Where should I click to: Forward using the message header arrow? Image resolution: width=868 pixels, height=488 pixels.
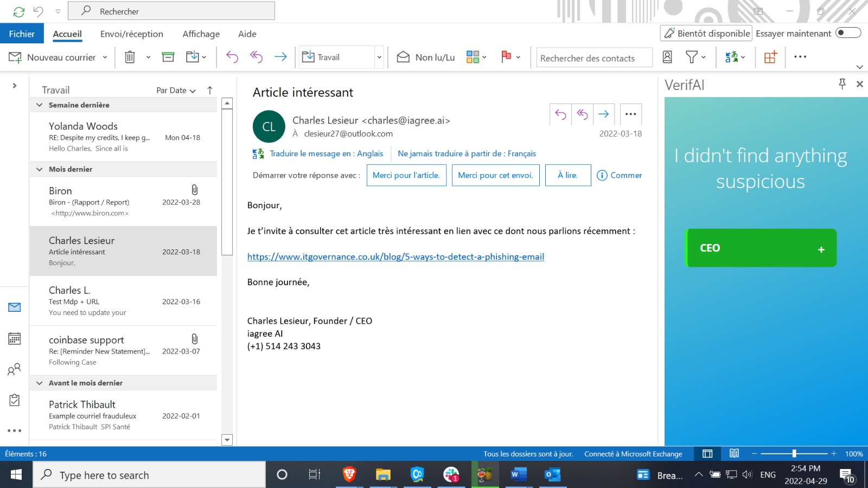pyautogui.click(x=604, y=114)
